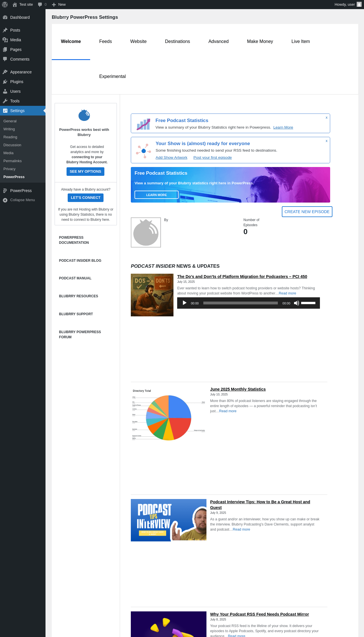Open the Blubrry Support link

click(76, 314)
